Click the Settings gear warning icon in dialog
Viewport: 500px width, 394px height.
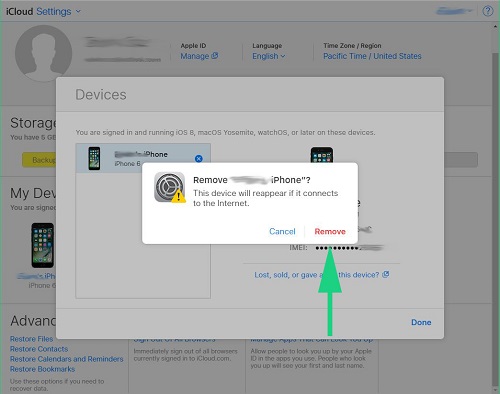[170, 187]
